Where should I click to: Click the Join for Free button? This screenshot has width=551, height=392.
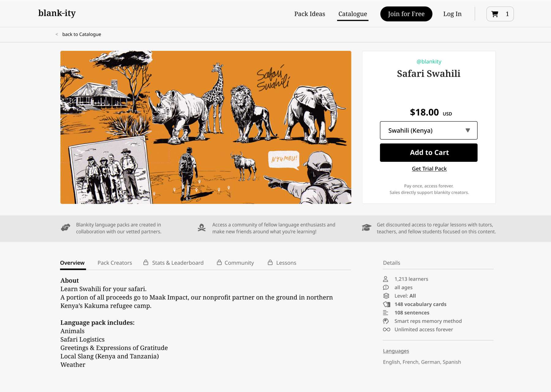tap(406, 14)
